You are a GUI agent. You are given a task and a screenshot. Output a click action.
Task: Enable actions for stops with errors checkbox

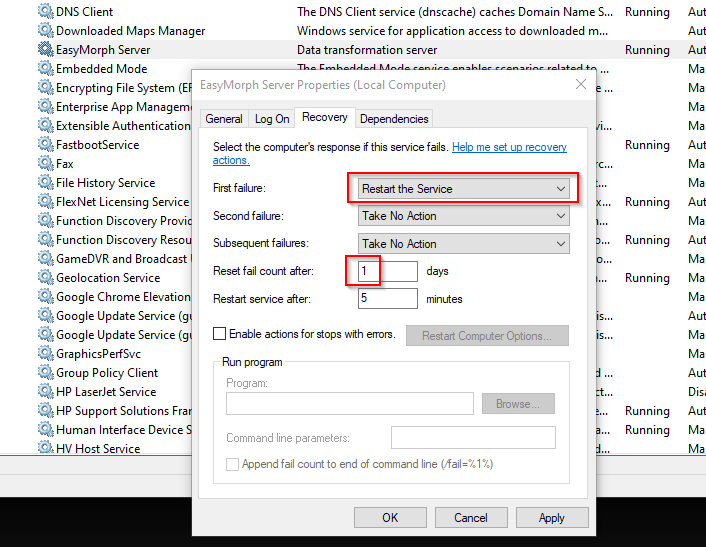tap(220, 334)
